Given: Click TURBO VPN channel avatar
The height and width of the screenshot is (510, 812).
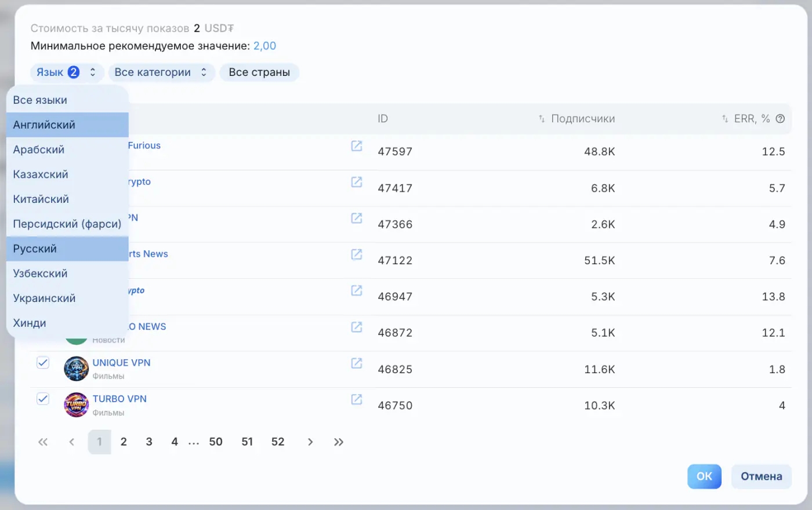Looking at the screenshot, I should click(x=76, y=405).
